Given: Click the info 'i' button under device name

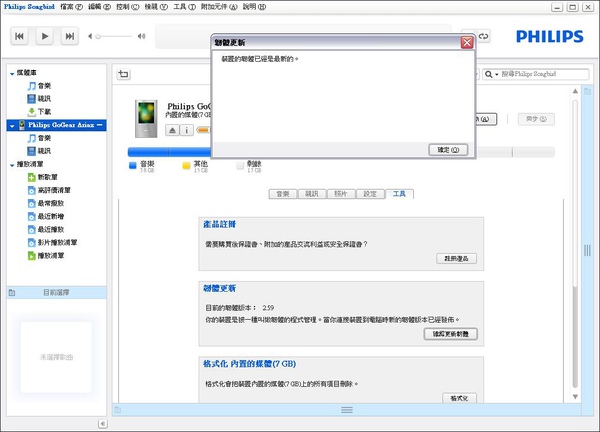Looking at the screenshot, I should click(186, 130).
